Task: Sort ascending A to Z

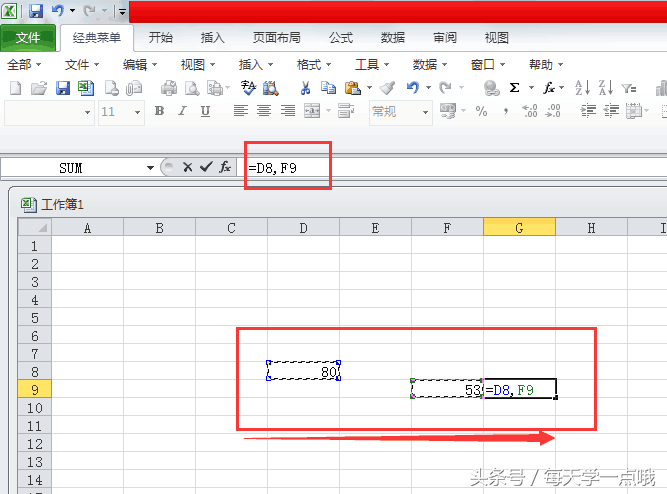Action: pos(582,88)
